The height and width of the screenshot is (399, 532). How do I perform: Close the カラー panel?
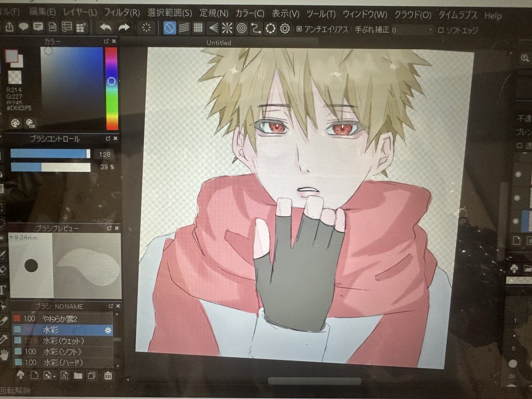coord(114,41)
